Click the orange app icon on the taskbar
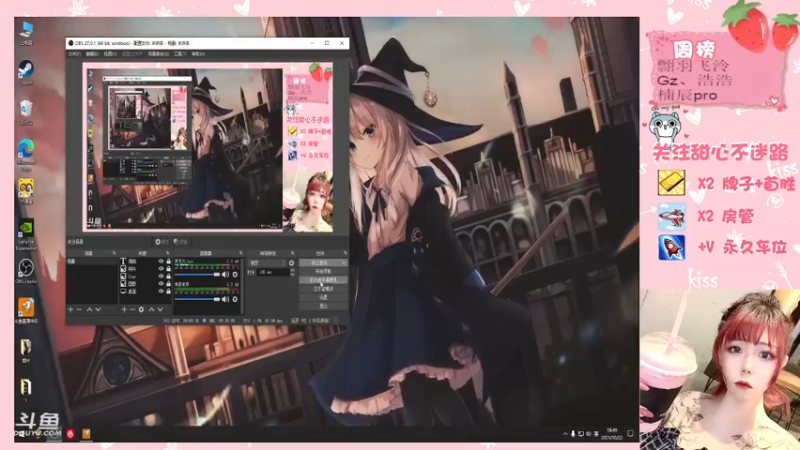The height and width of the screenshot is (450, 800). (86, 434)
